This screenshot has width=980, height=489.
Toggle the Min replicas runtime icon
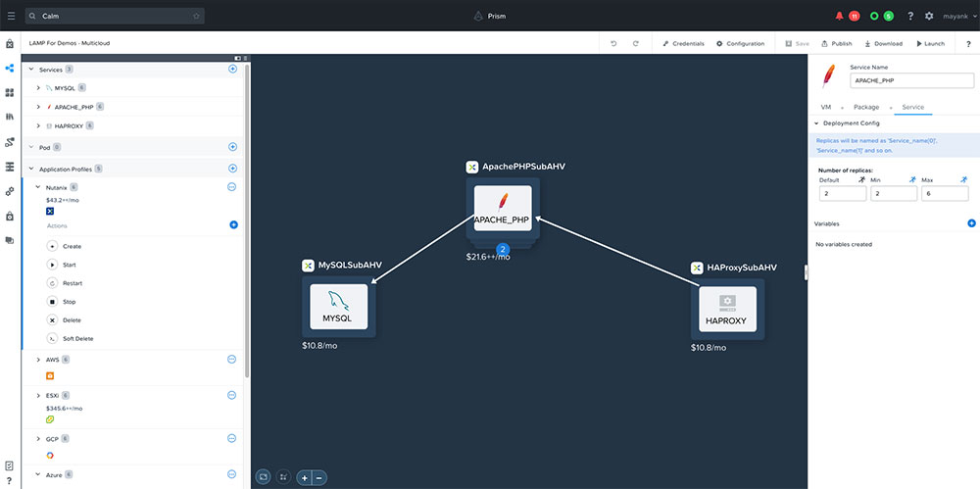(x=910, y=180)
